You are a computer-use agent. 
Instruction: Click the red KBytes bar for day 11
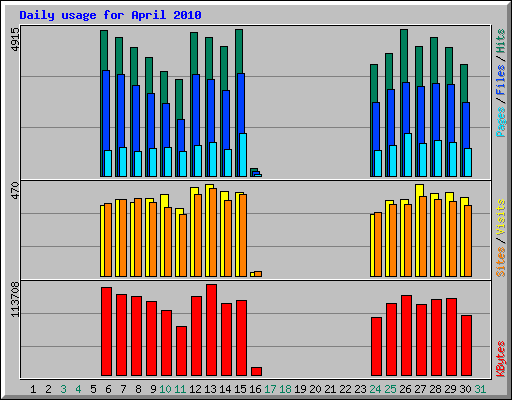tap(181, 351)
